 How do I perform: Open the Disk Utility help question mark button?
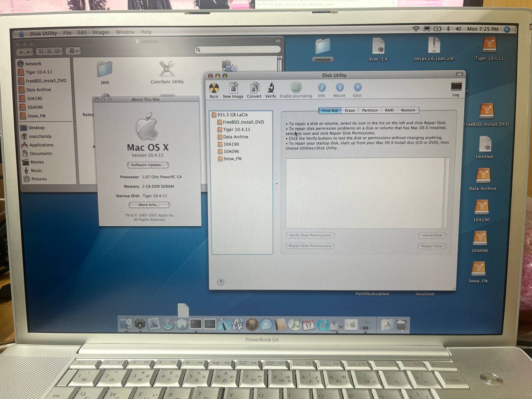coord(221,282)
